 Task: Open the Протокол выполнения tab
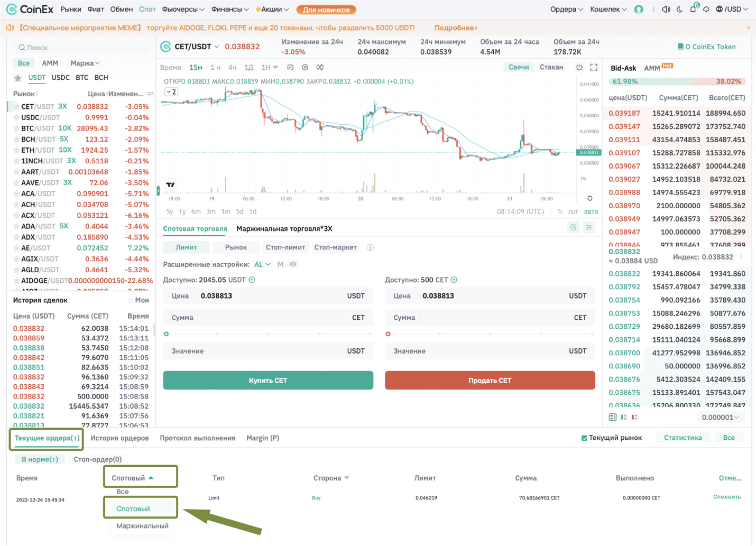pyautogui.click(x=198, y=438)
